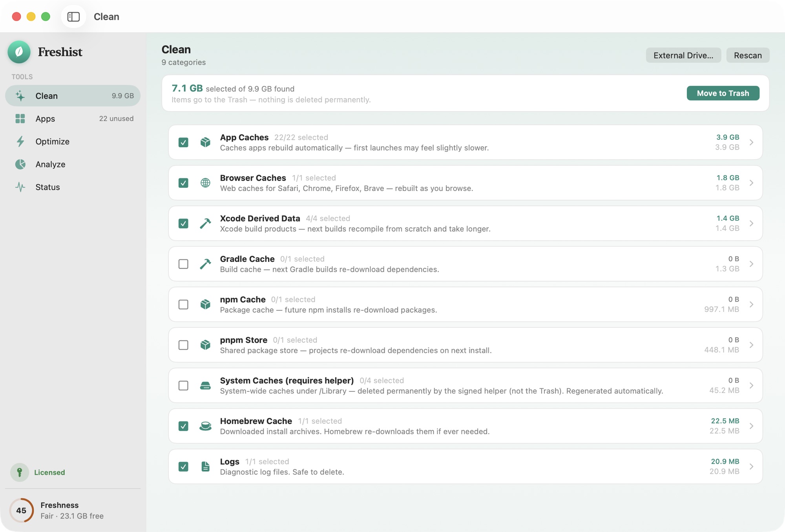Click the Licensed label
Screen dimensions: 785x532
(49, 472)
